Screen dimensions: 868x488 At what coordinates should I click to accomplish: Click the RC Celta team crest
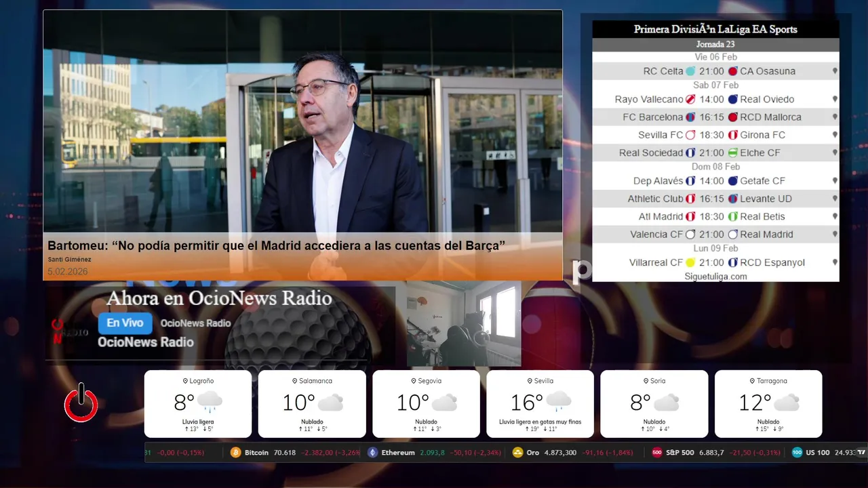[690, 71]
